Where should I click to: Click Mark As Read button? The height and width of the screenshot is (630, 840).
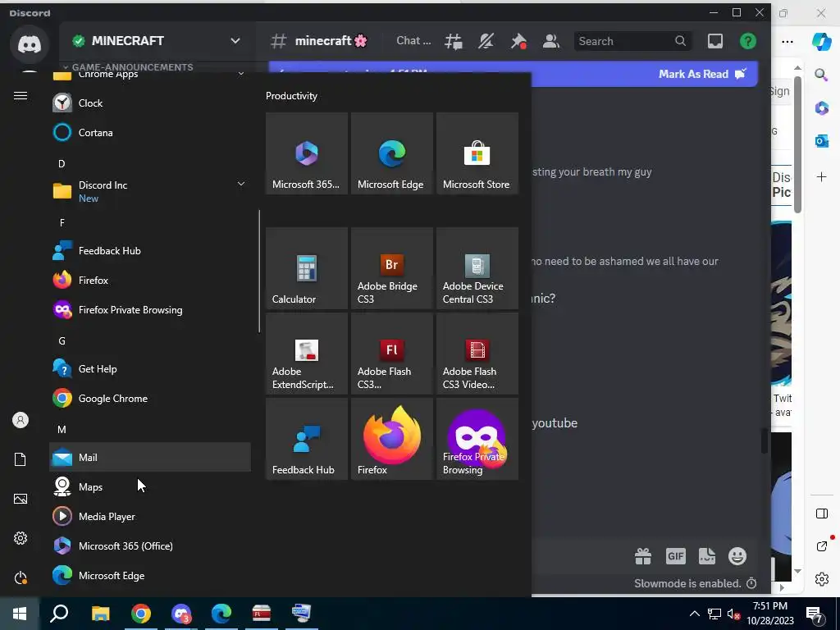[701, 74]
